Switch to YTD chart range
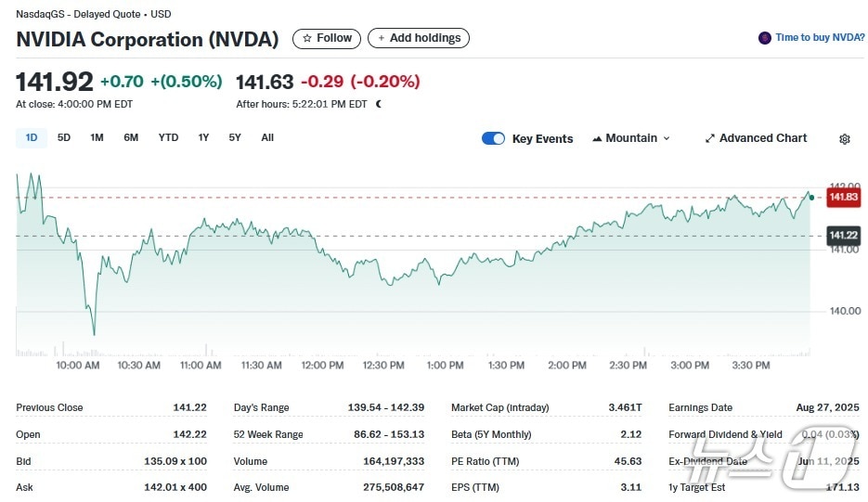The height and width of the screenshot is (502, 868). [168, 137]
